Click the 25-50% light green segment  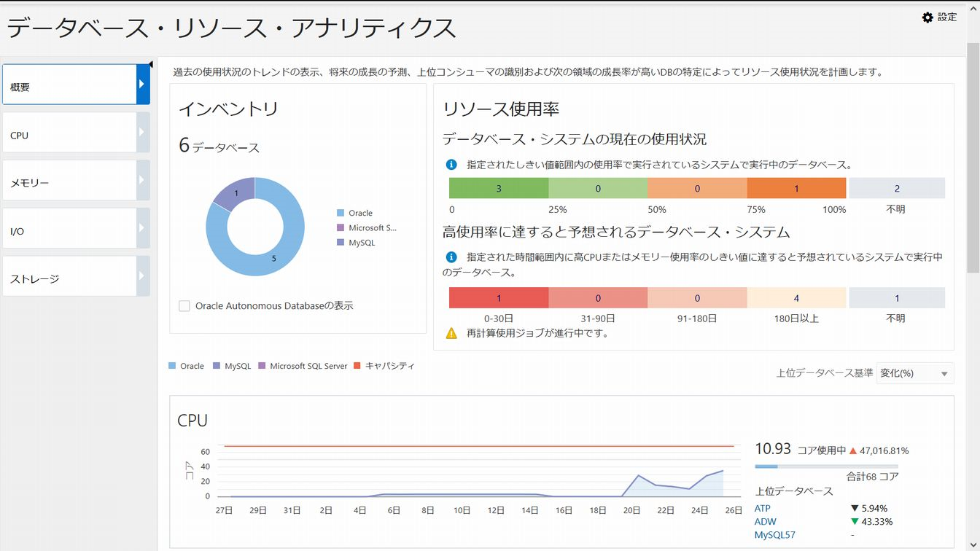pos(598,188)
